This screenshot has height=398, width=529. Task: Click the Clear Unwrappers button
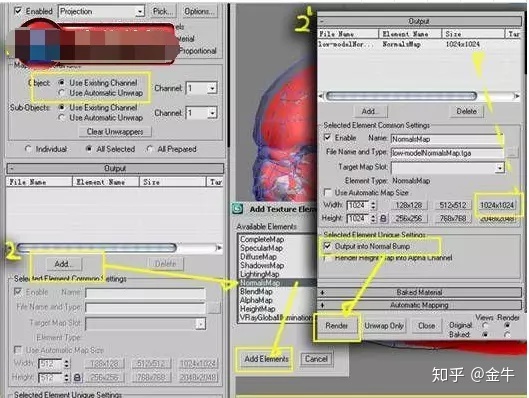115,132
